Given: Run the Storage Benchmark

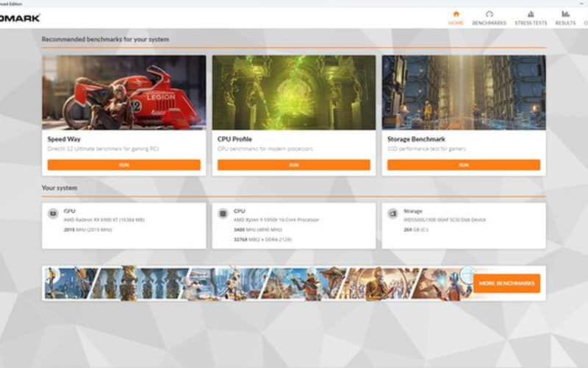Looking at the screenshot, I should coord(464,165).
